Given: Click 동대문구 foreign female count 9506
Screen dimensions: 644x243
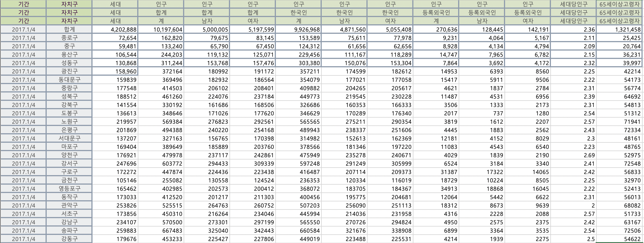Looking at the screenshot, I should 527,80.
